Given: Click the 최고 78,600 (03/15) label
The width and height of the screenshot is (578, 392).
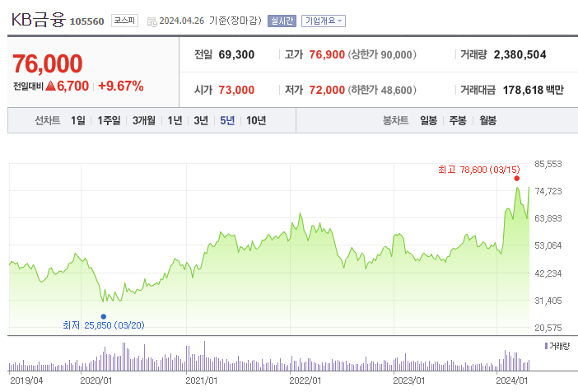Looking at the screenshot, I should 479,170.
